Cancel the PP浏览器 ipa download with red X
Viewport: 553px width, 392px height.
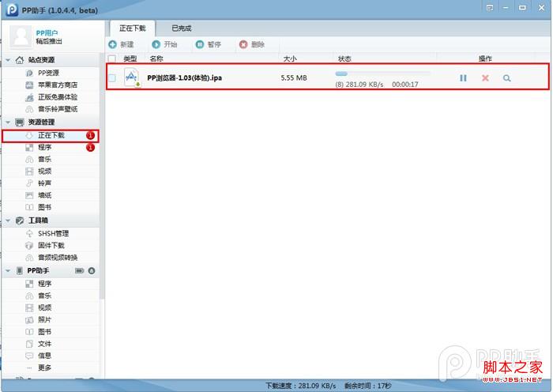coord(485,78)
